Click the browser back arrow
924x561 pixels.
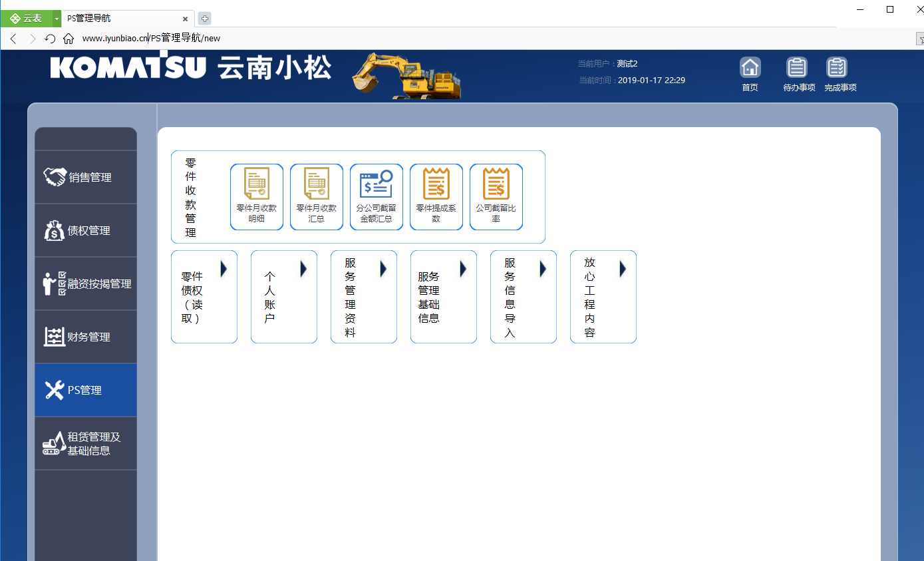pyautogui.click(x=13, y=39)
